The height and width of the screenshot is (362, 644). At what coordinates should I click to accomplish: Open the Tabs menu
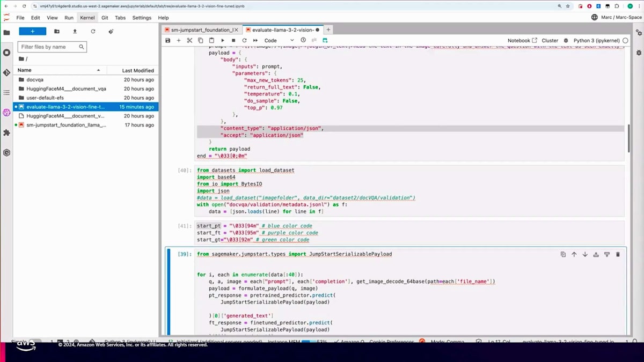120,18
